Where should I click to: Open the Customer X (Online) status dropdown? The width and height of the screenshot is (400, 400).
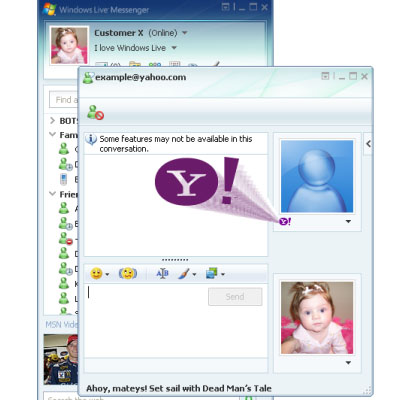coord(185,33)
